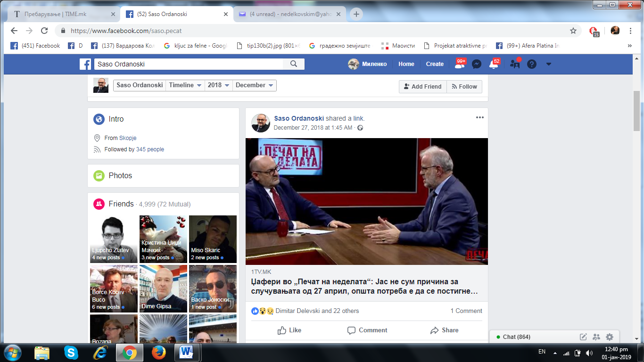This screenshot has height=362, width=644.
Task: Open Ljupcho Zlatev friend thumbnail
Action: (114, 239)
